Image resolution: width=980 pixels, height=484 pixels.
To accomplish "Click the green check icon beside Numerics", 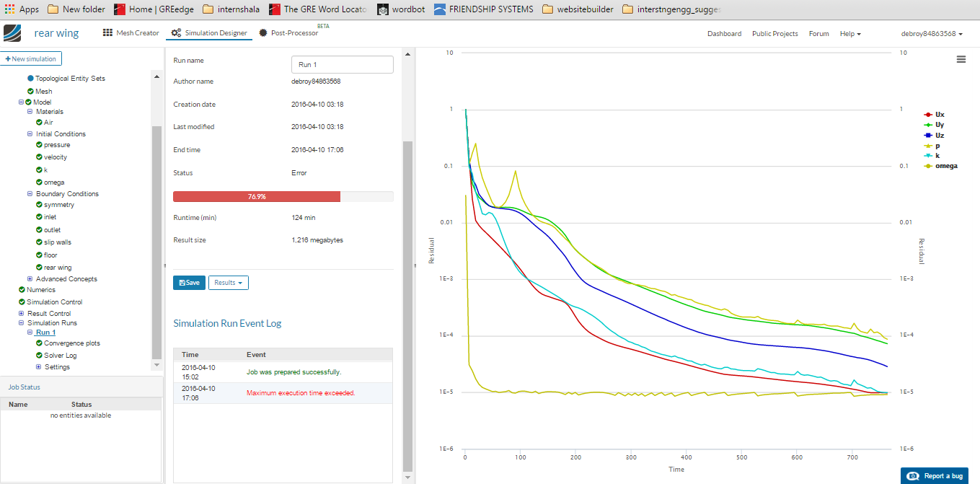I will click(x=22, y=290).
